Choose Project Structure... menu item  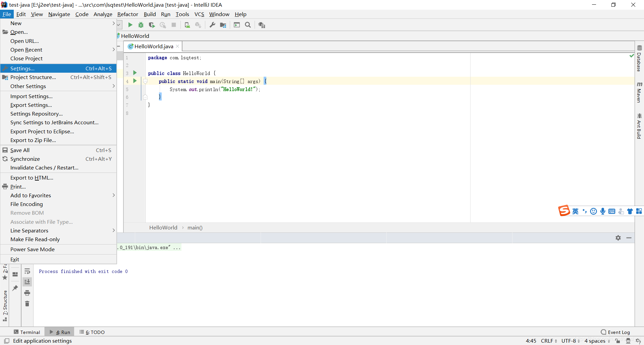58,77
